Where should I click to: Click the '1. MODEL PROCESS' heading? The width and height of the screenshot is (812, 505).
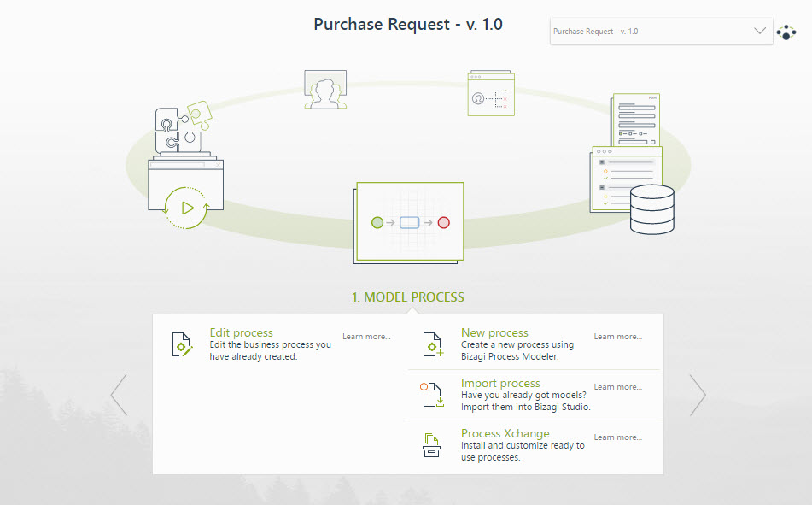coord(408,297)
